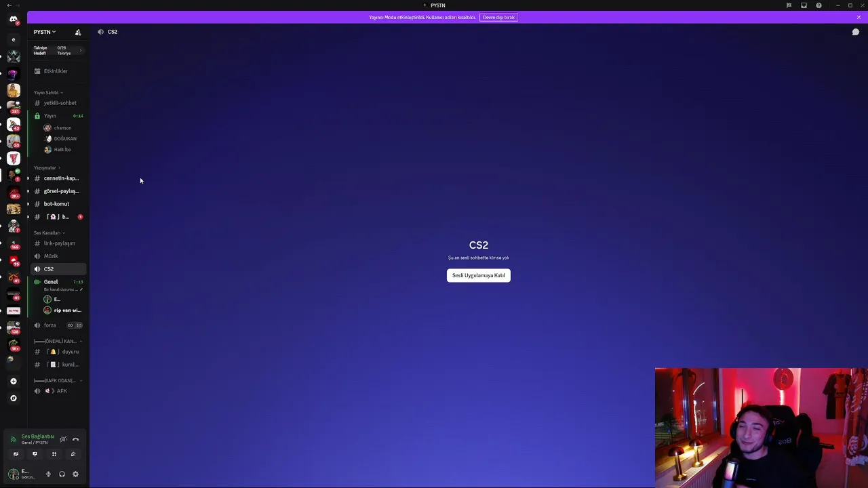The image size is (868, 488).
Task: Open the görsel-paylaş... text channel
Action: [58, 191]
